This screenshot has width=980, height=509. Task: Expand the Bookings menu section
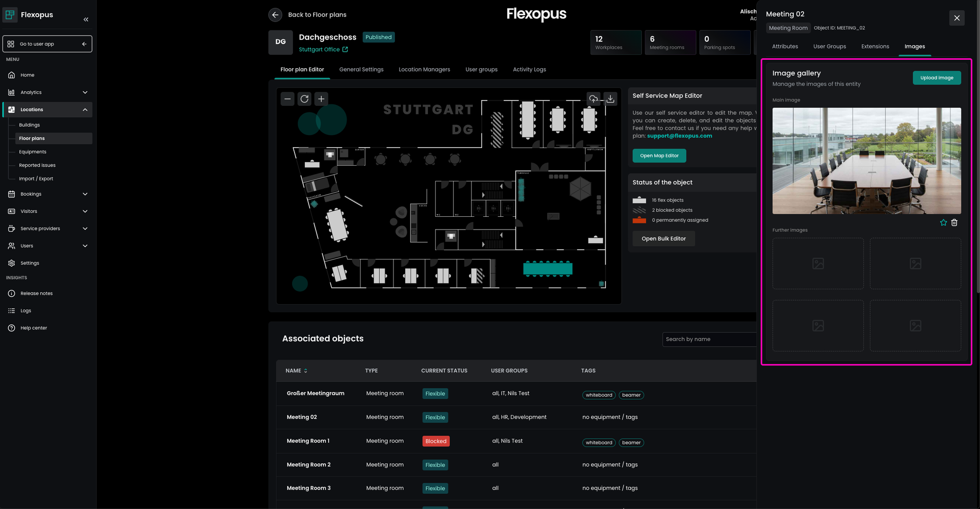85,194
